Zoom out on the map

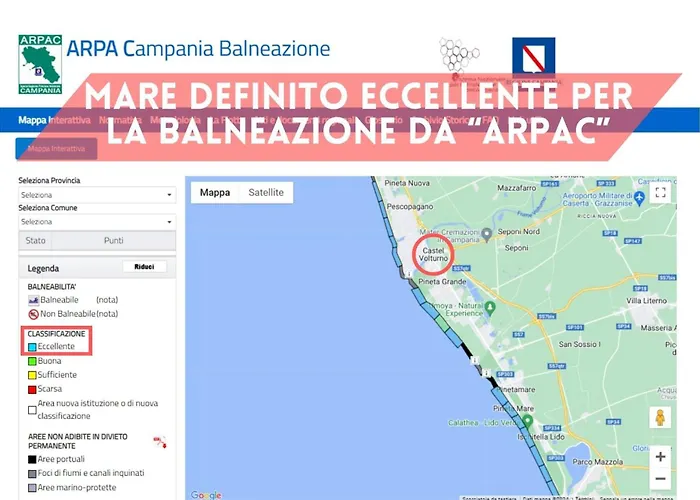660,479
